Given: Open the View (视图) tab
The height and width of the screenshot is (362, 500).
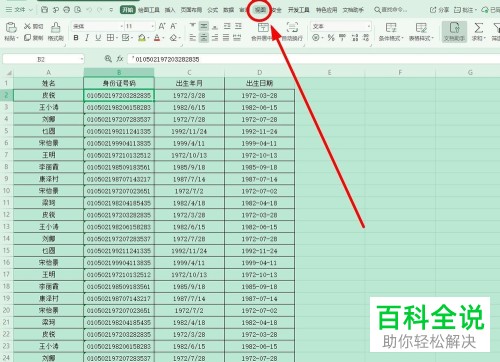Looking at the screenshot, I should (x=260, y=10).
